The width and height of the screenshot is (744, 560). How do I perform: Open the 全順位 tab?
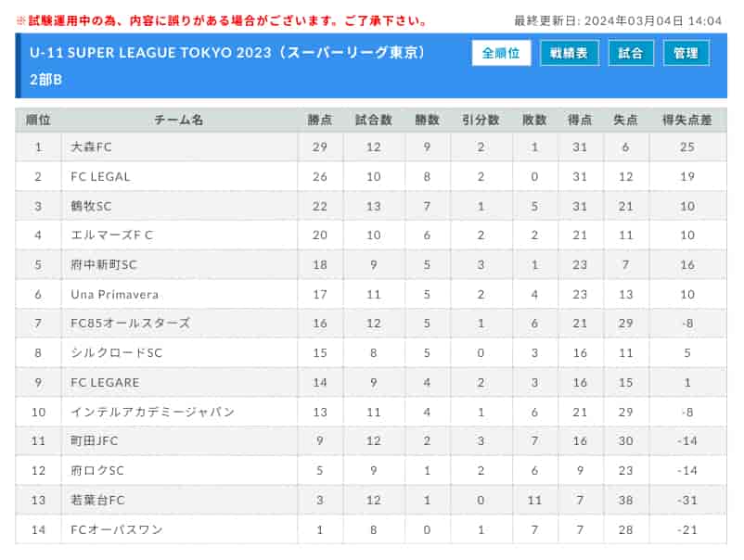(501, 53)
